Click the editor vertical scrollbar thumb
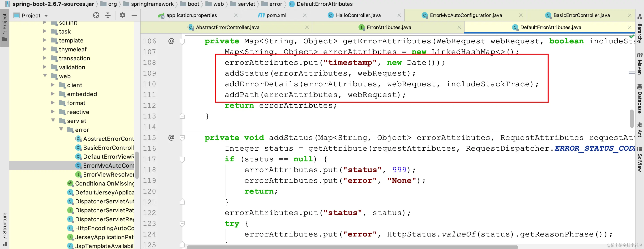Image resolution: width=644 pixels, height=249 pixels. (x=632, y=118)
